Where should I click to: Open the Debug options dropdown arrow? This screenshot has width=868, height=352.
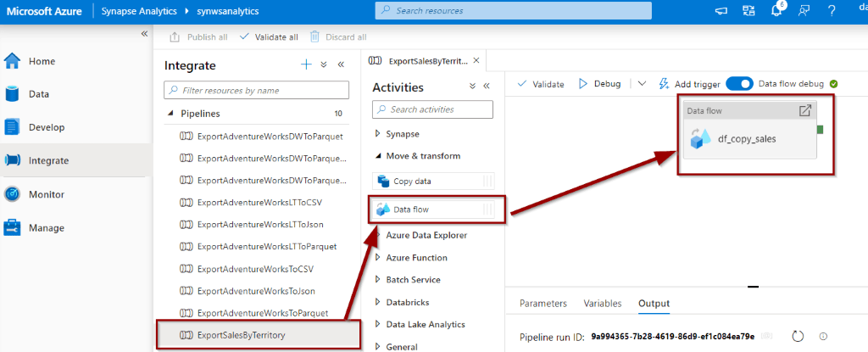pyautogui.click(x=642, y=84)
